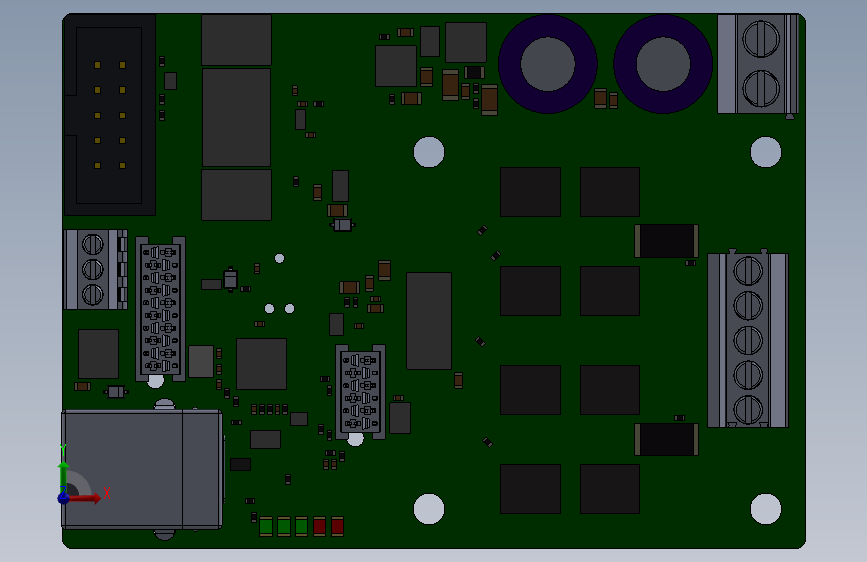Select the five-screw terminal block

point(748,340)
